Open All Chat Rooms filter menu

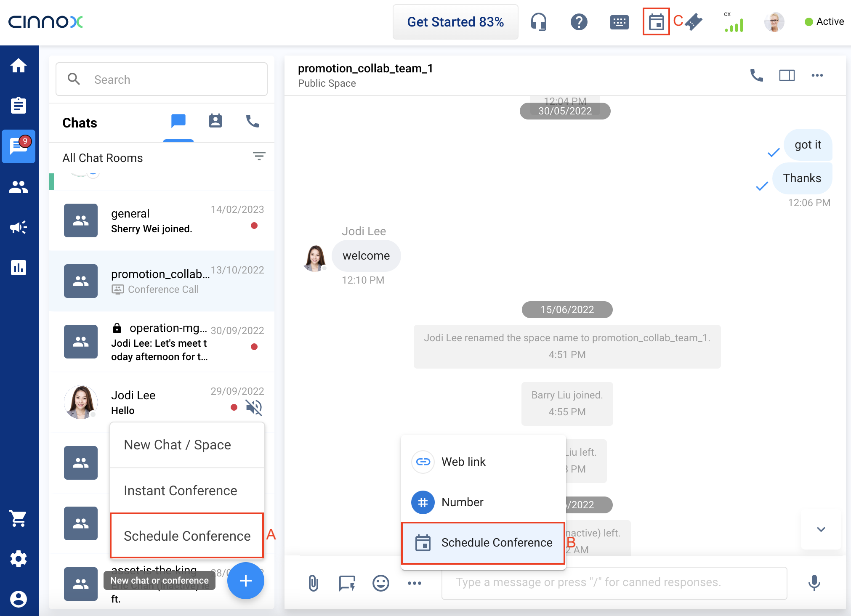(259, 157)
